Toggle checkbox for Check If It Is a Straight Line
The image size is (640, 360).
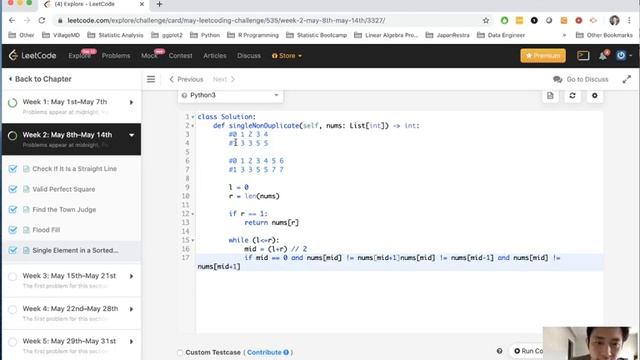coord(13,169)
